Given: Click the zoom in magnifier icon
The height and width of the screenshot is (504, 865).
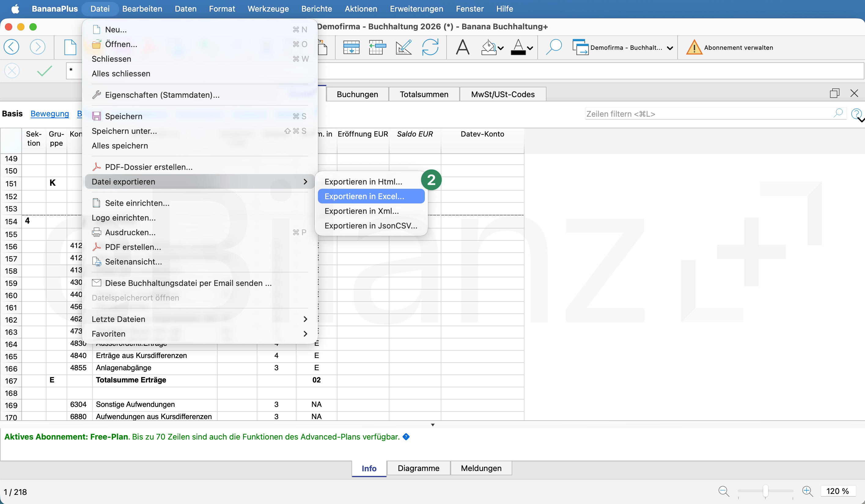Looking at the screenshot, I should [807, 491].
